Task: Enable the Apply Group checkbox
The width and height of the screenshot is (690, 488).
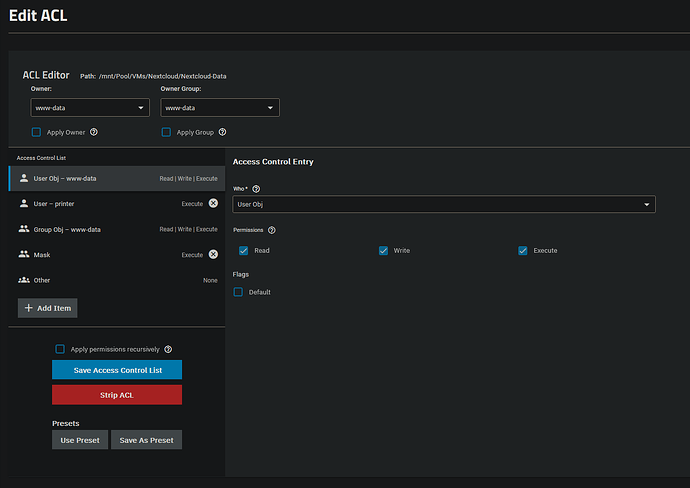Action: pos(166,132)
